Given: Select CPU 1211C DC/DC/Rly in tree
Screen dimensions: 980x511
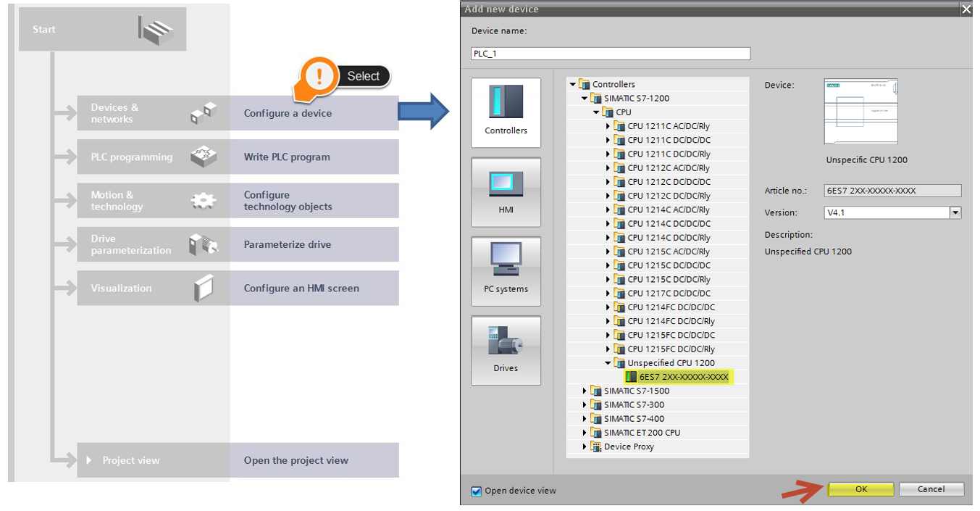Looking at the screenshot, I should [x=669, y=154].
